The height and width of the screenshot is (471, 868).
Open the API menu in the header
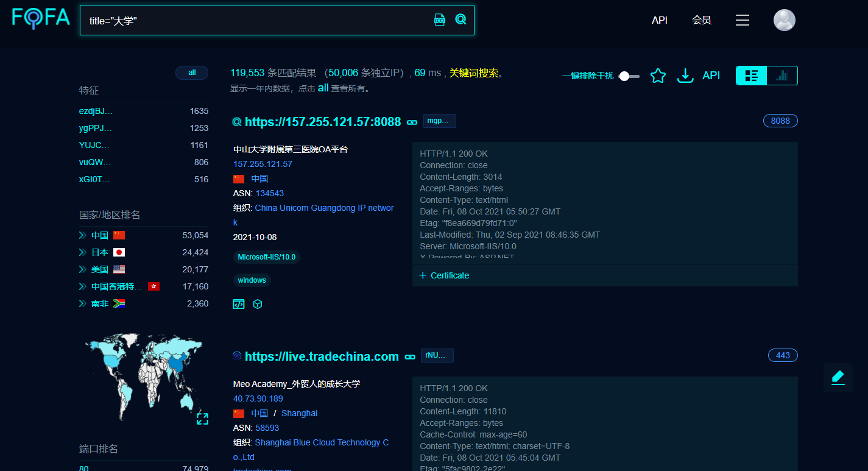[x=660, y=20]
